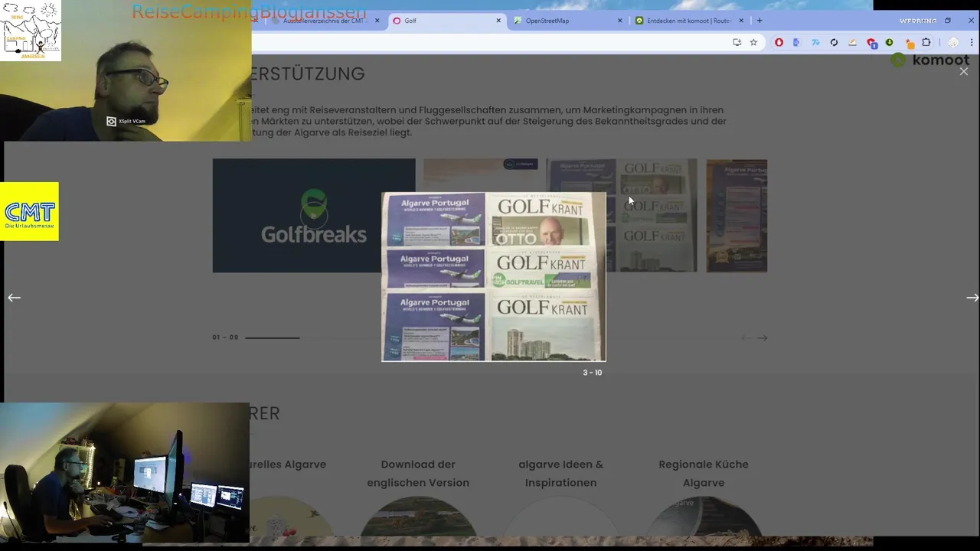The image size is (980, 551).
Task: Close the image lightbox with X
Action: pos(964,71)
